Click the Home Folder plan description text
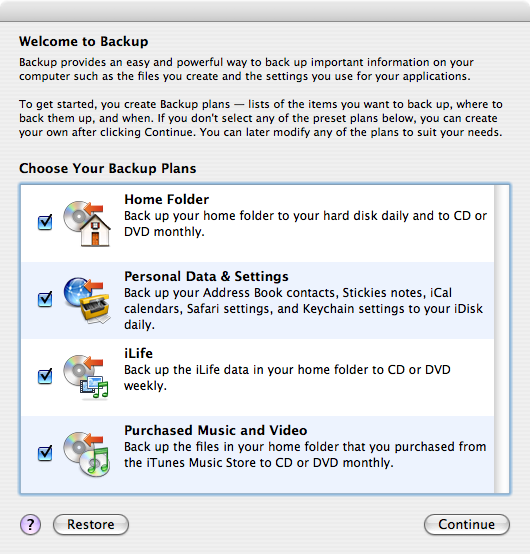Image resolution: width=530 pixels, height=554 pixels. click(x=306, y=224)
